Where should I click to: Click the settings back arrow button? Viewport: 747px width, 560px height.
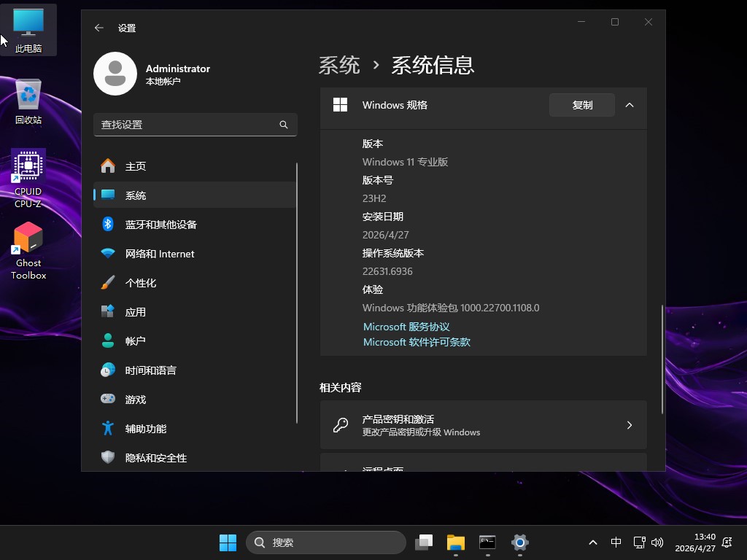pos(99,28)
